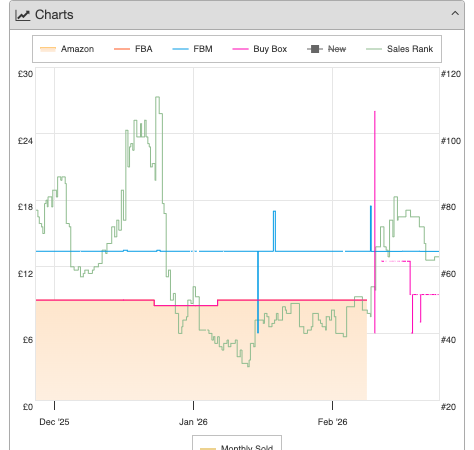
Task: Click the £18 price axis label
Action: pyautogui.click(x=25, y=207)
